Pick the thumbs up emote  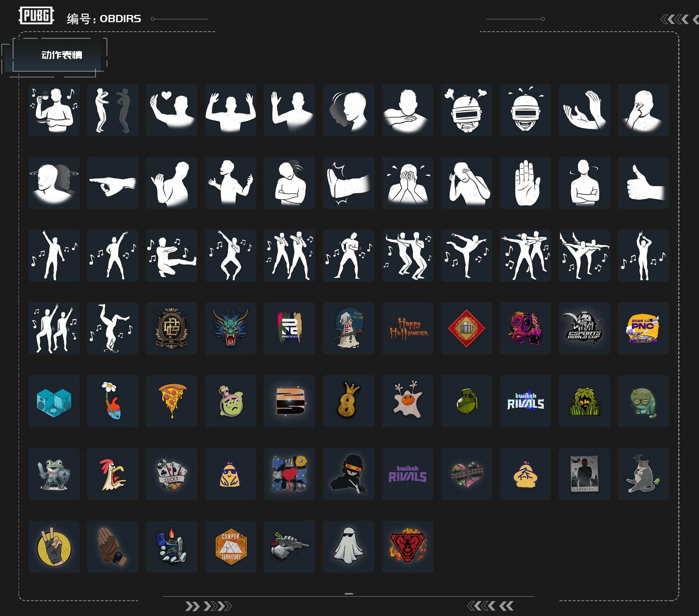[x=643, y=183]
